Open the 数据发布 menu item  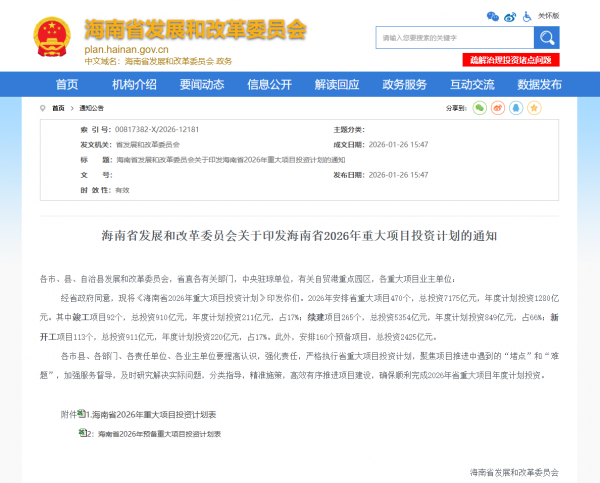540,84
